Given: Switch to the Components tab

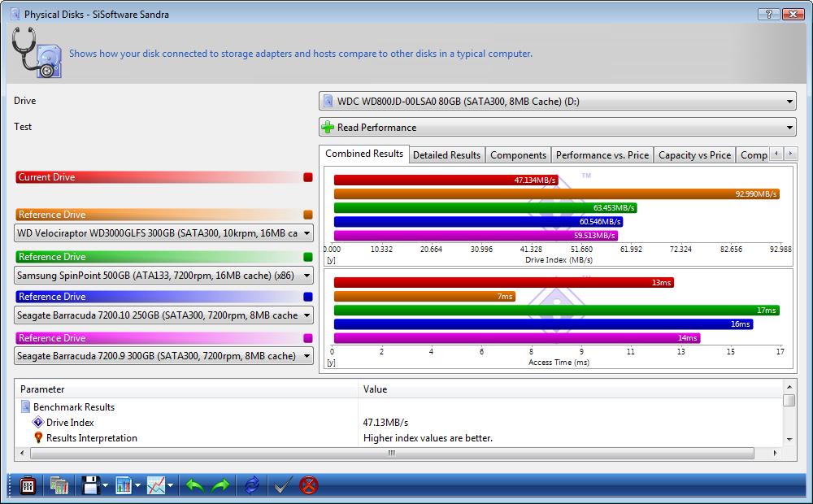Looking at the screenshot, I should [518, 155].
